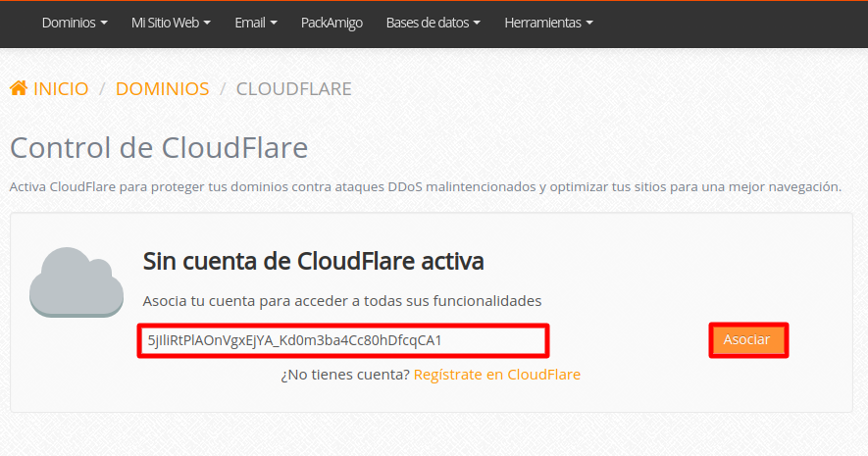The image size is (868, 456).
Task: Focus the CloudFlare API key input field
Action: point(342,340)
